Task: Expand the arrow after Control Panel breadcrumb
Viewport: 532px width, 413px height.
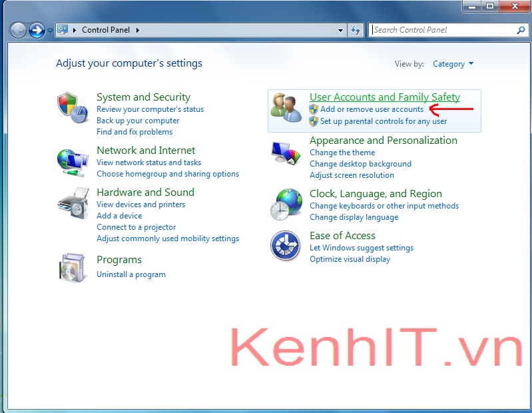Action: [138, 30]
